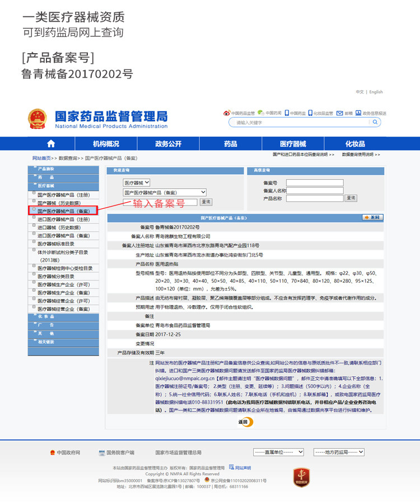The width and height of the screenshot is (420, 504).
Task: Open the 政务信息报送 monitor icon
Action: 358,113
